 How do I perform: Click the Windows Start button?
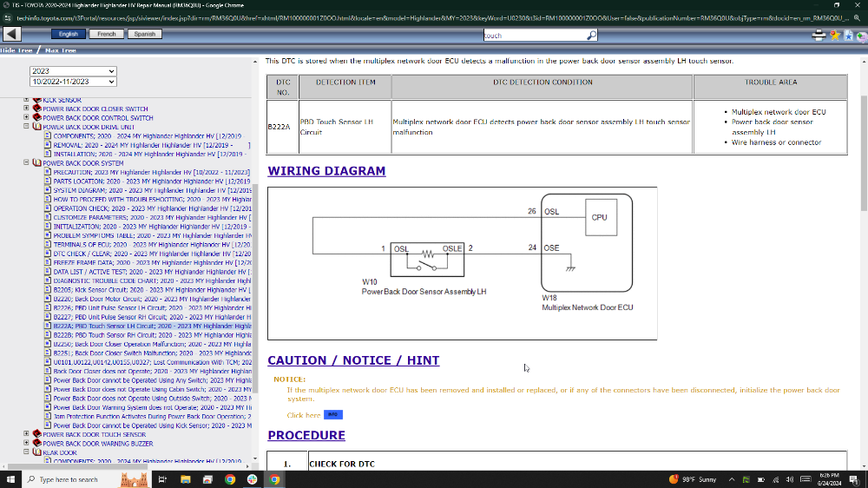[10, 479]
